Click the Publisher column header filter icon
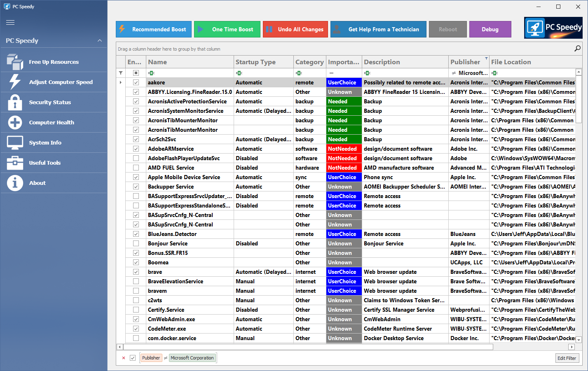 [486, 58]
